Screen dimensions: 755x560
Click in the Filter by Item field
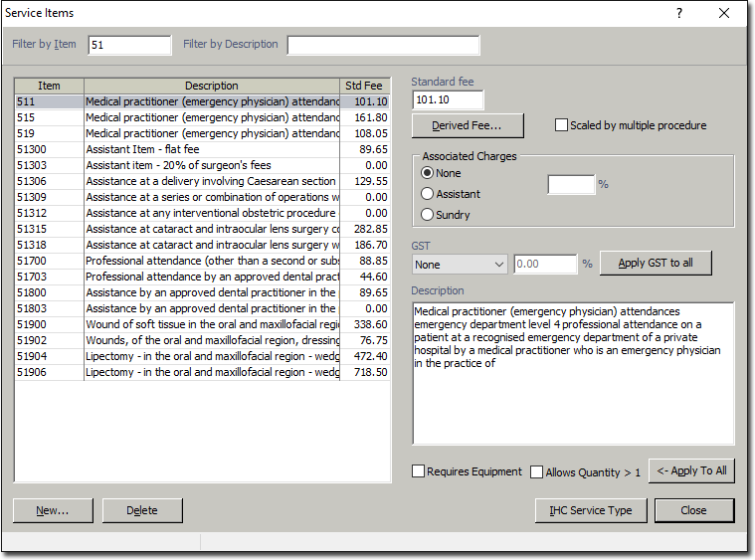pos(129,45)
